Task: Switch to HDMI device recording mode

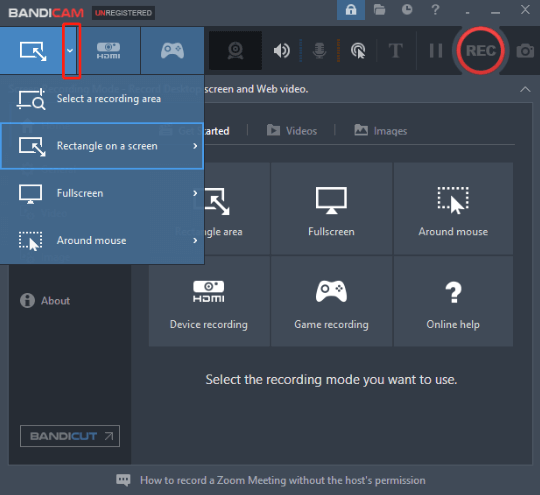Action: [108, 51]
